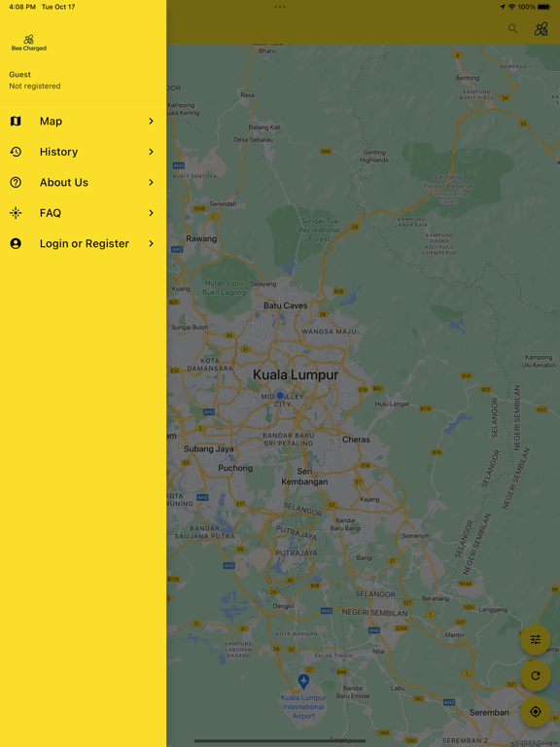Image resolution: width=560 pixels, height=747 pixels.
Task: Click the Puchong map label
Action: click(235, 468)
